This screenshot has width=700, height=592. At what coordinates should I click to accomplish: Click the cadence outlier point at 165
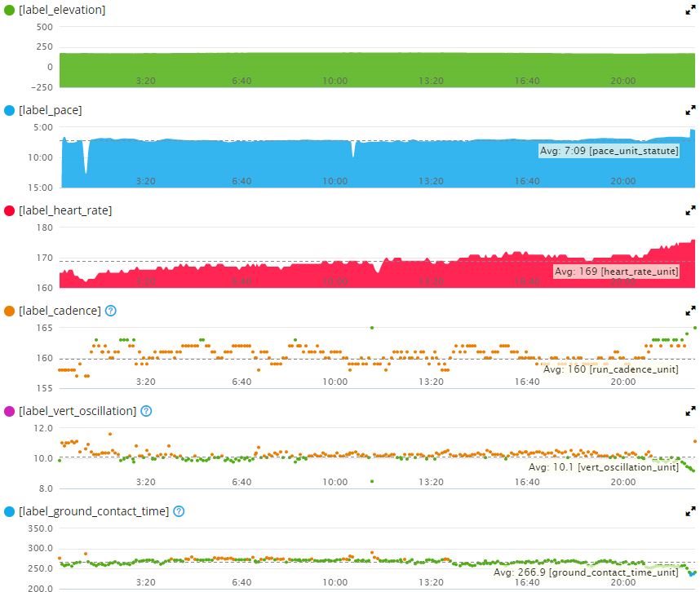(372, 328)
